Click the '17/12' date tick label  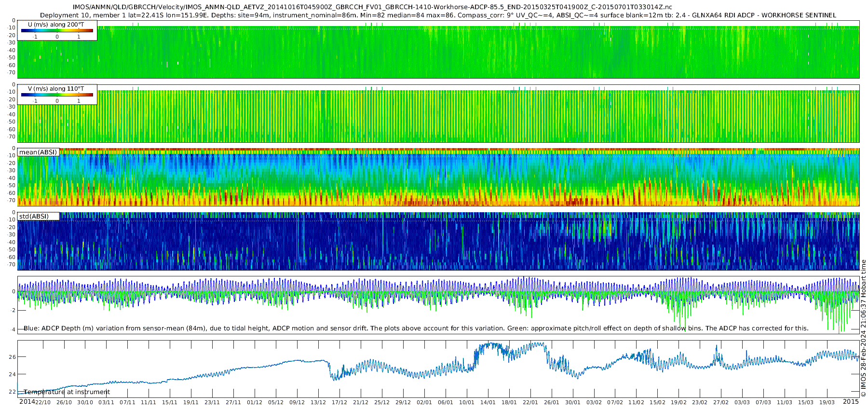[339, 402]
